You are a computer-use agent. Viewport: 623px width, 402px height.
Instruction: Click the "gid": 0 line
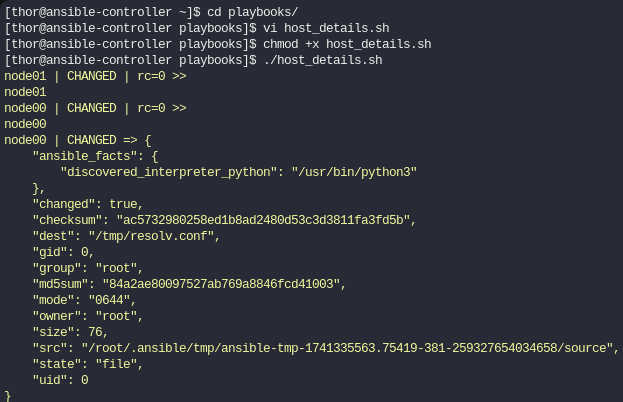pos(63,252)
